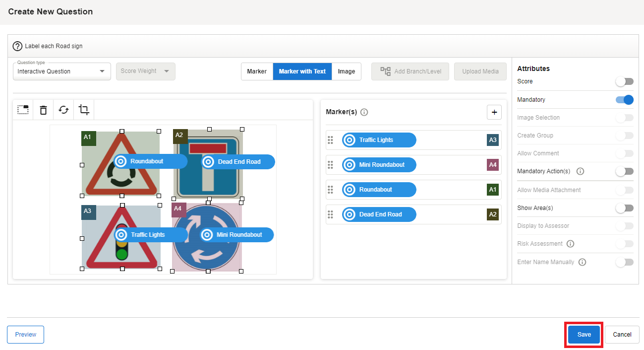
Task: Enable the Score toggle
Action: [x=624, y=81]
